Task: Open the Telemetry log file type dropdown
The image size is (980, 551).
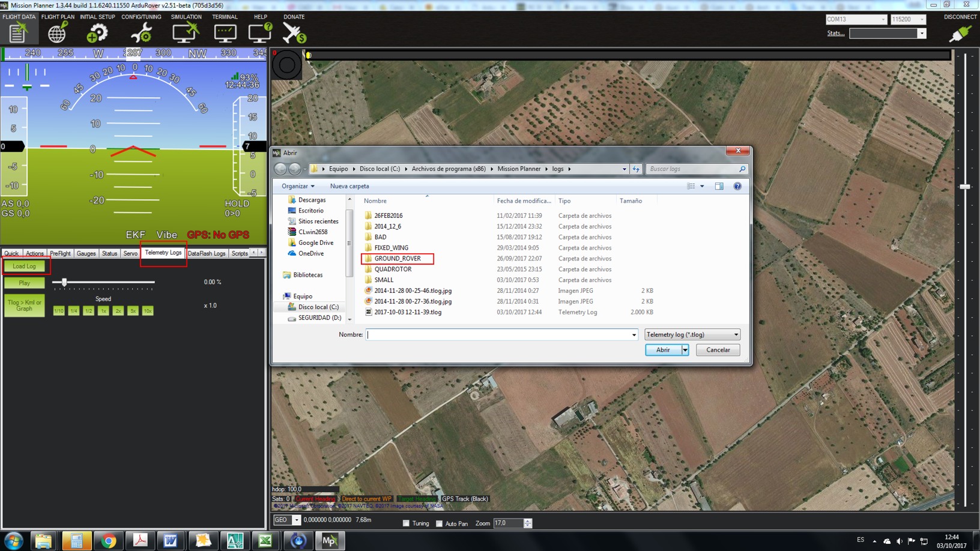Action: click(x=692, y=334)
